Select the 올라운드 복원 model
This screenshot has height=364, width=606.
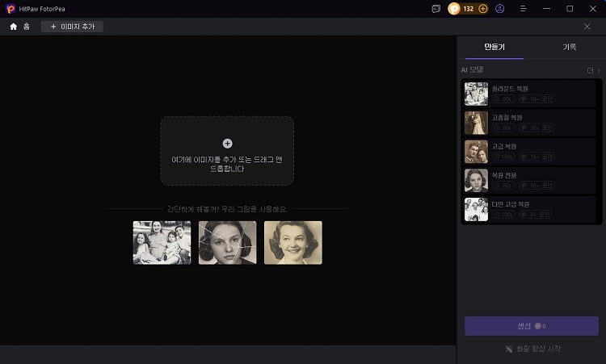(x=529, y=94)
